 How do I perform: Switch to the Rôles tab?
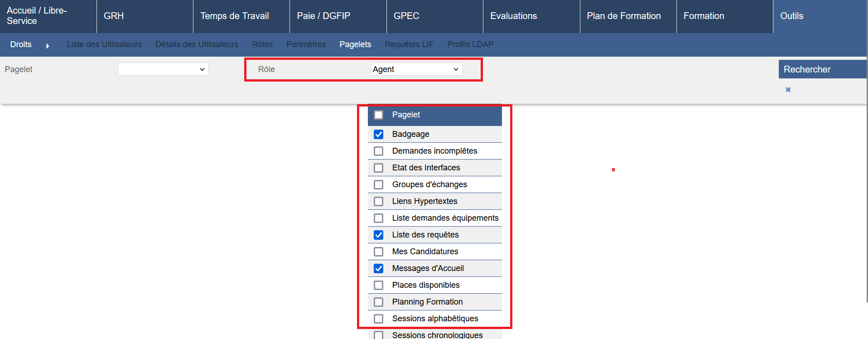coord(262,44)
